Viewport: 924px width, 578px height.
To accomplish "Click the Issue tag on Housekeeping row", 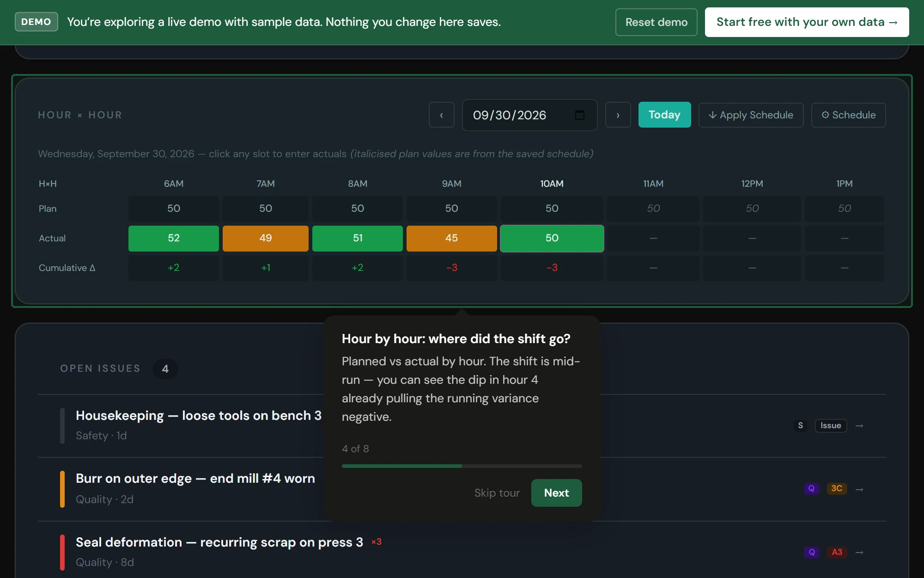I will pos(831,425).
